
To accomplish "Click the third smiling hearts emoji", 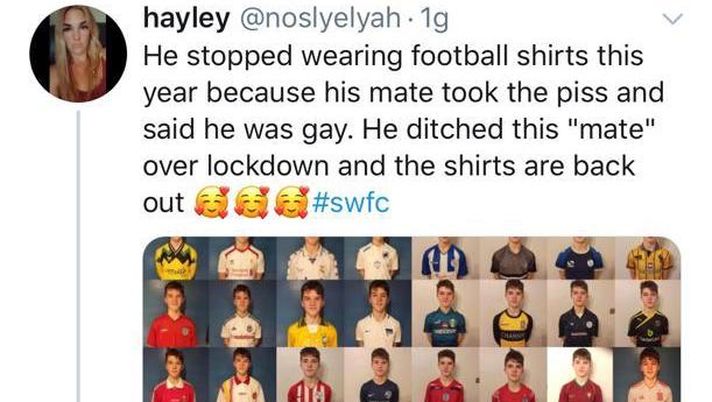I will coord(292,203).
